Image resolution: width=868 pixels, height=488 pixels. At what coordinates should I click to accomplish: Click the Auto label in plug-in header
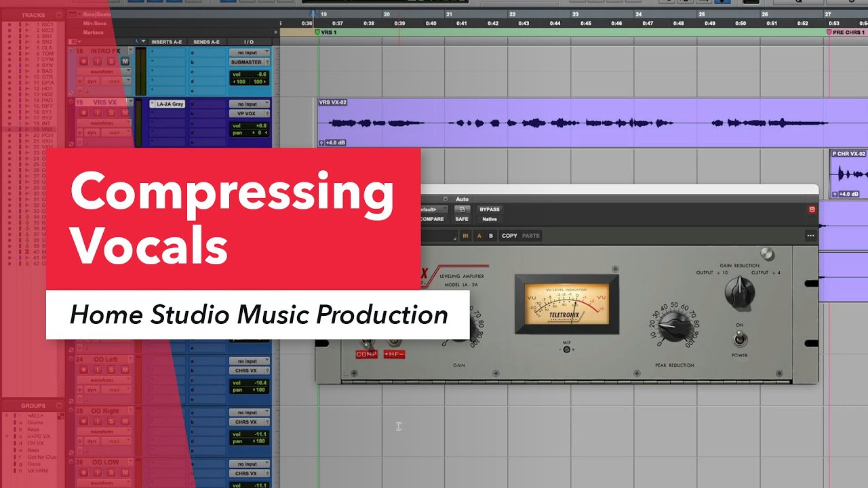(x=462, y=199)
